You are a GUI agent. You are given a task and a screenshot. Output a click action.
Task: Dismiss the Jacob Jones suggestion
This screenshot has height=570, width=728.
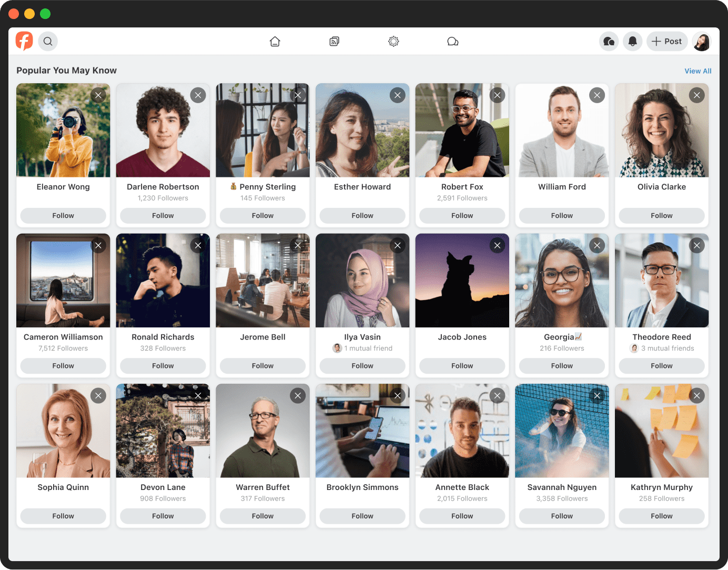497,245
